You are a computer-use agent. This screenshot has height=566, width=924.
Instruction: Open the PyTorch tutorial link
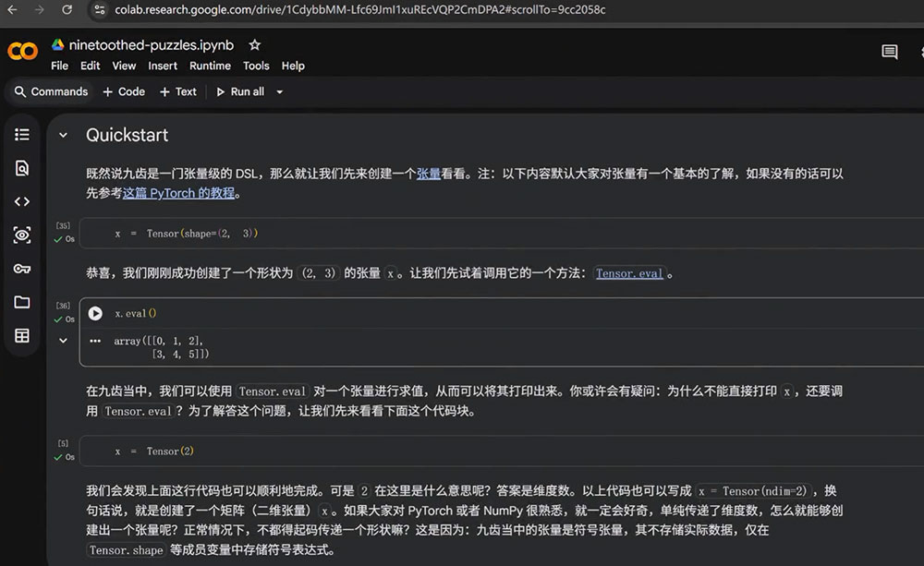pyautogui.click(x=178, y=193)
